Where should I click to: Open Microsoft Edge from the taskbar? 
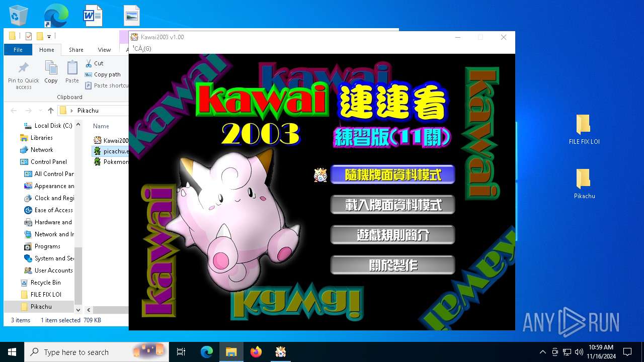pos(207,352)
